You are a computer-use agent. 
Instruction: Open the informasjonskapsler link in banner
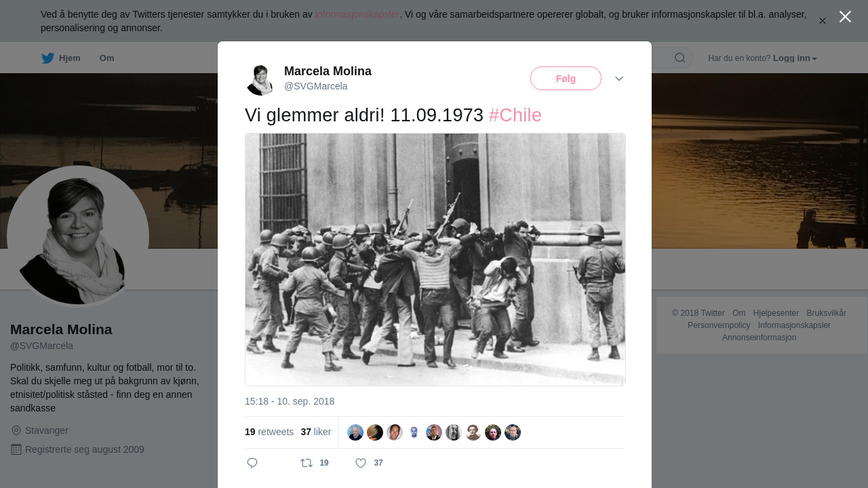pyautogui.click(x=357, y=14)
